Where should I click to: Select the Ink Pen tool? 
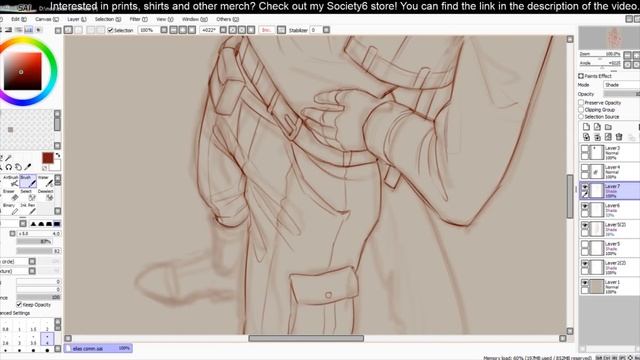point(28,209)
